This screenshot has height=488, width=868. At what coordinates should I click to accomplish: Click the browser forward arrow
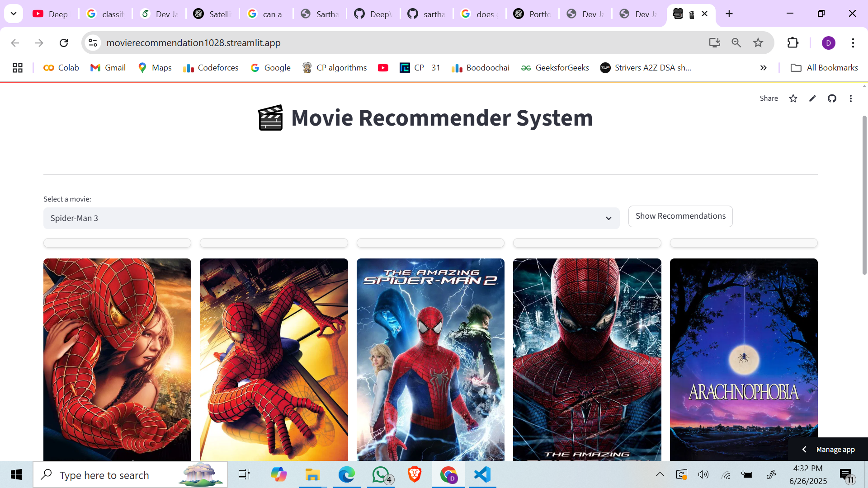point(39,42)
